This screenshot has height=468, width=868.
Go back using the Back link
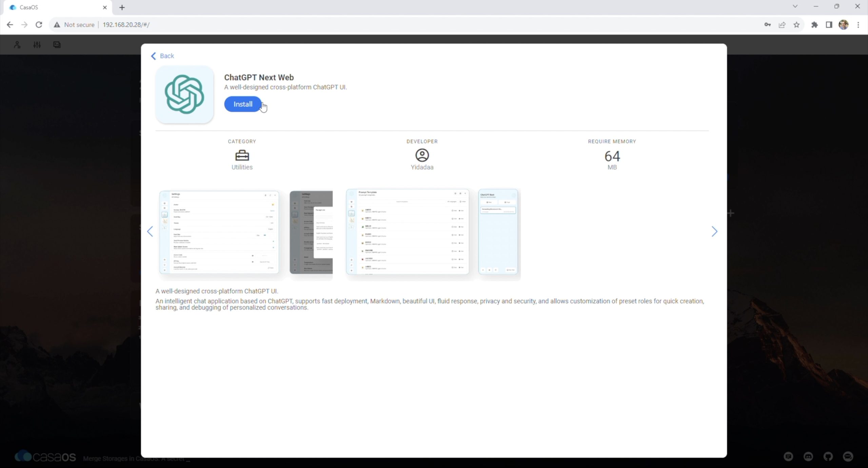[162, 56]
